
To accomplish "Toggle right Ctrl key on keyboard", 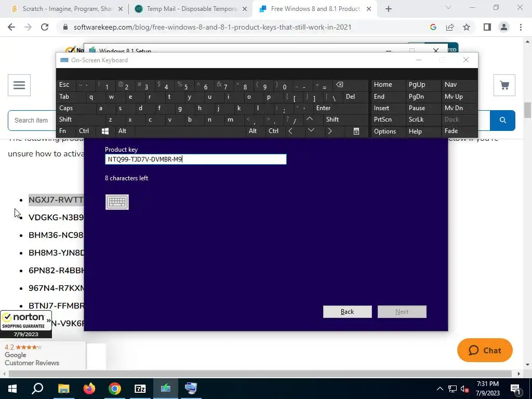I will click(274, 131).
